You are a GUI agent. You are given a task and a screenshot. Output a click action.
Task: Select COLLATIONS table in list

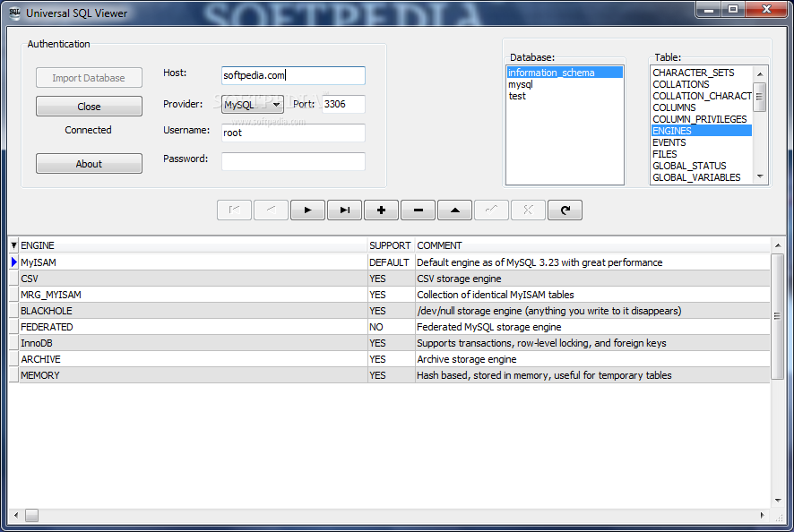click(x=702, y=84)
